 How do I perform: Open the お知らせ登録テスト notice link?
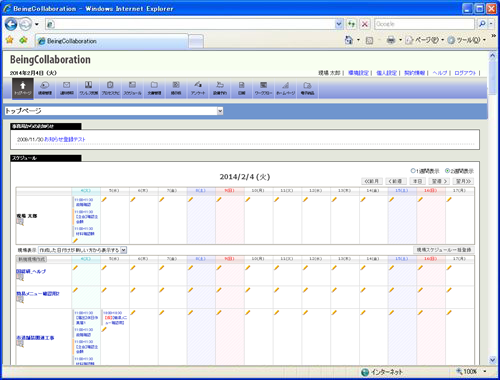coord(65,139)
